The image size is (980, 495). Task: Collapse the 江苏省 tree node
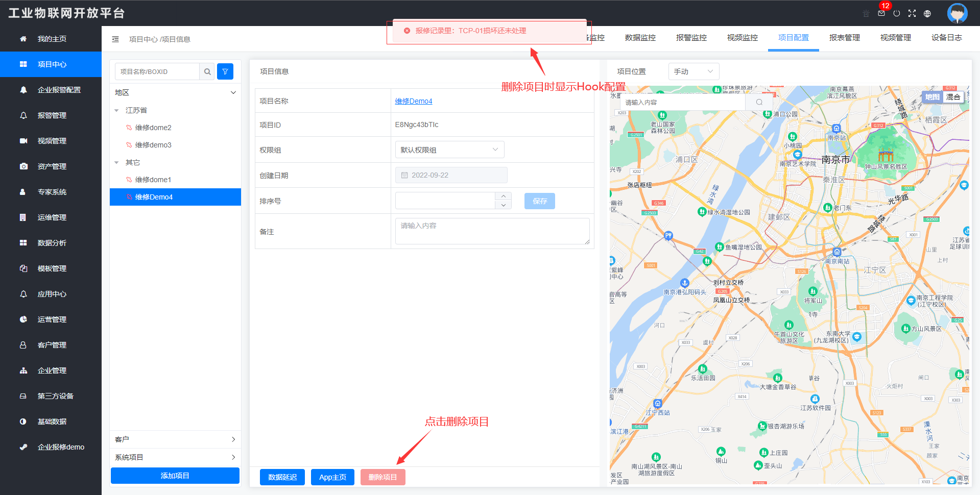[116, 110]
